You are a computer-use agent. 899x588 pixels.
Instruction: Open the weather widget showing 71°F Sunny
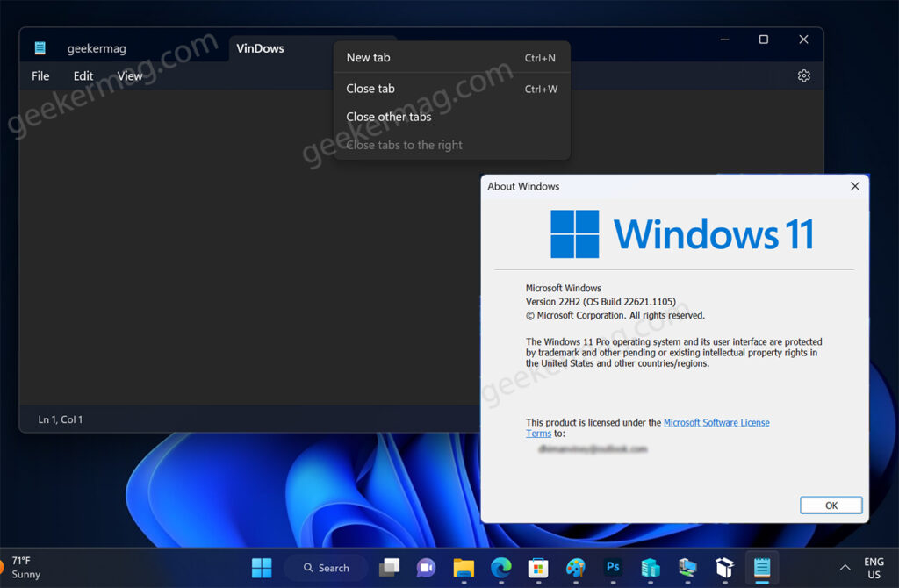click(23, 567)
